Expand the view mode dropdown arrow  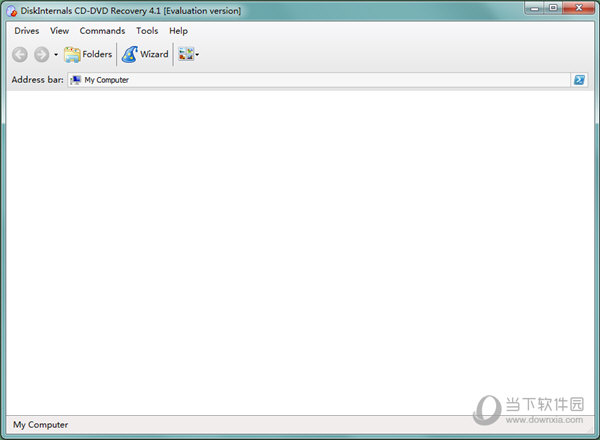point(197,55)
